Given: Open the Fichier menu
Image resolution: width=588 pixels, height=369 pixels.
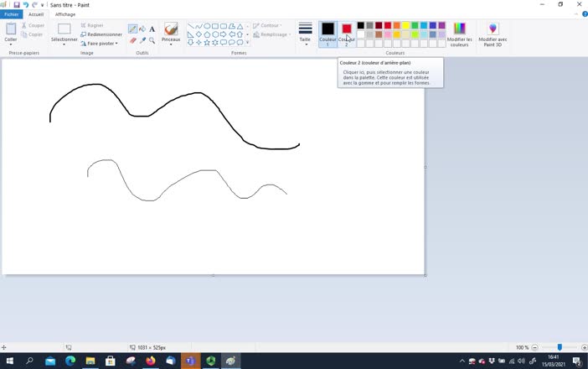Looking at the screenshot, I should click(x=11, y=14).
